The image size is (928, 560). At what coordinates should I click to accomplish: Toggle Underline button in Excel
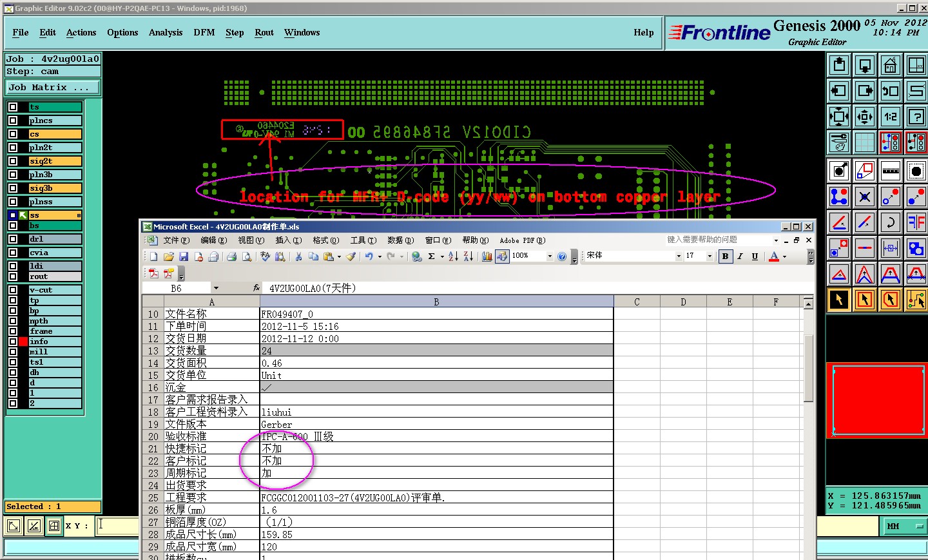(x=755, y=256)
